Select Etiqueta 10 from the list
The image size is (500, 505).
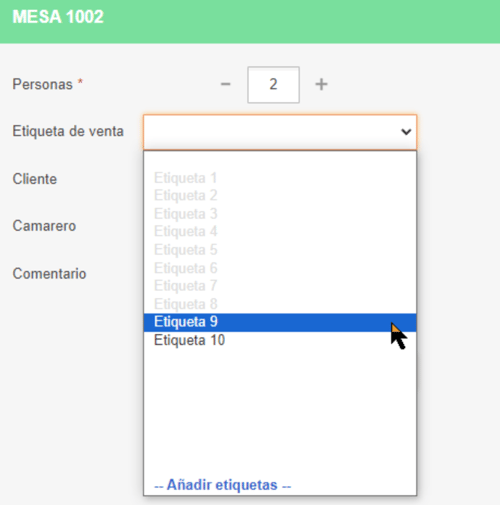[x=280, y=340]
